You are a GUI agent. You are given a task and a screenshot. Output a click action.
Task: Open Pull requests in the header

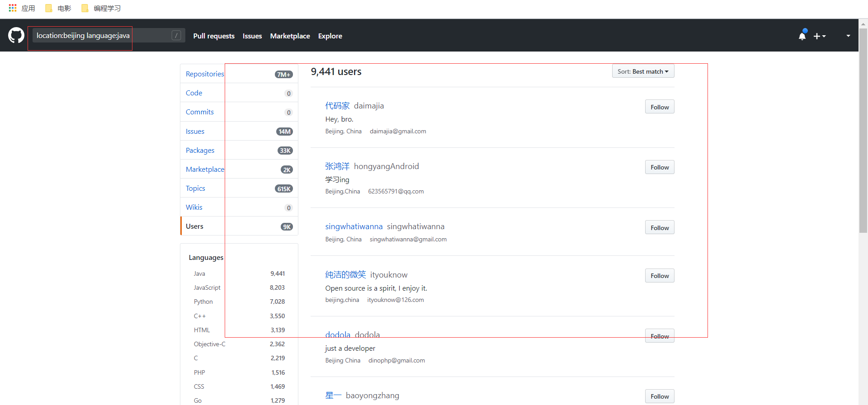tap(214, 36)
